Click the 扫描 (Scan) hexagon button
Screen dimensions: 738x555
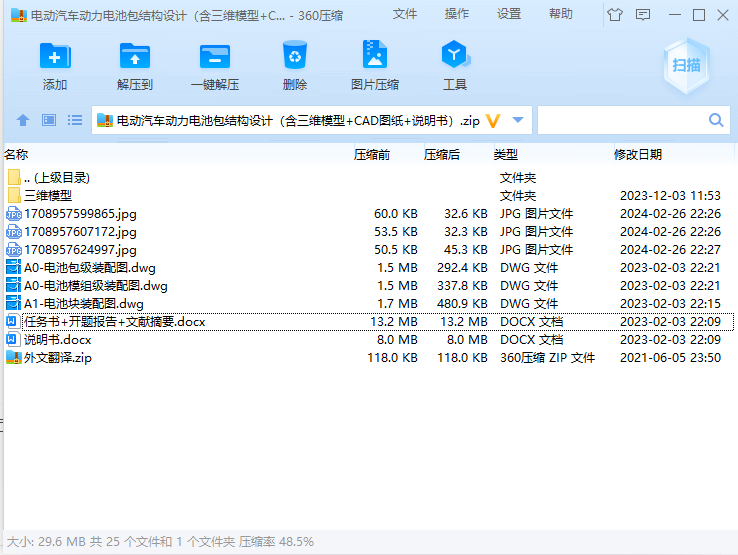click(686, 65)
